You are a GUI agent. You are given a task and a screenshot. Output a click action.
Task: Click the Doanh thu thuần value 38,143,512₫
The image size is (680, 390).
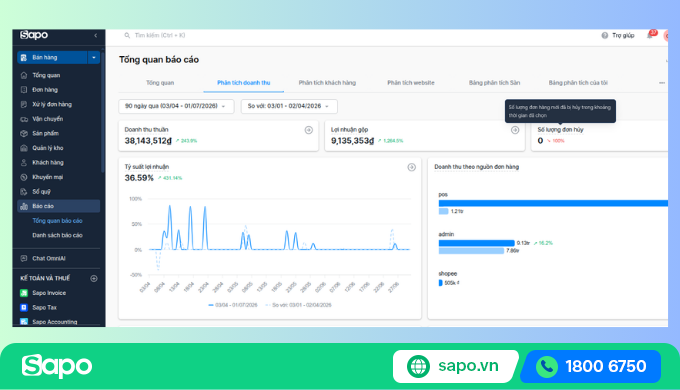coord(148,141)
